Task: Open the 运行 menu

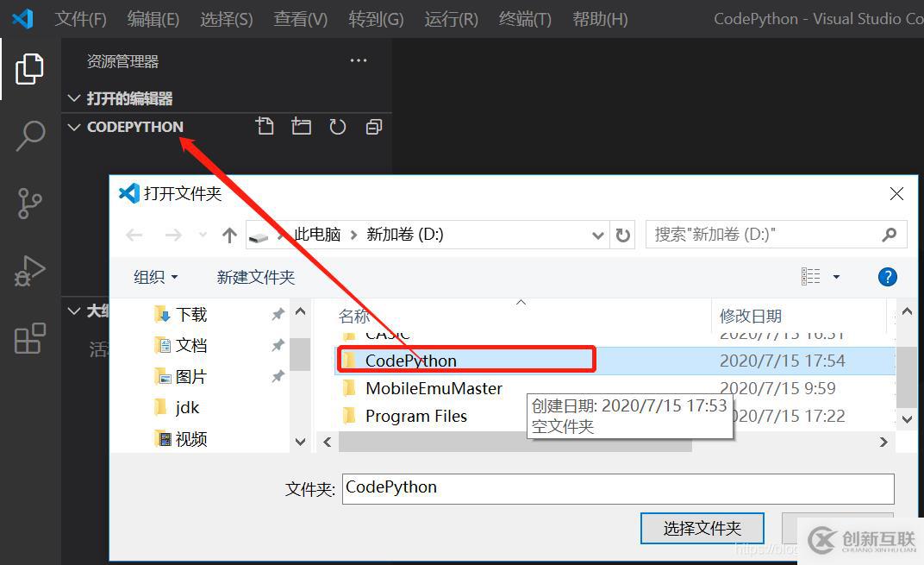Action: click(x=450, y=19)
